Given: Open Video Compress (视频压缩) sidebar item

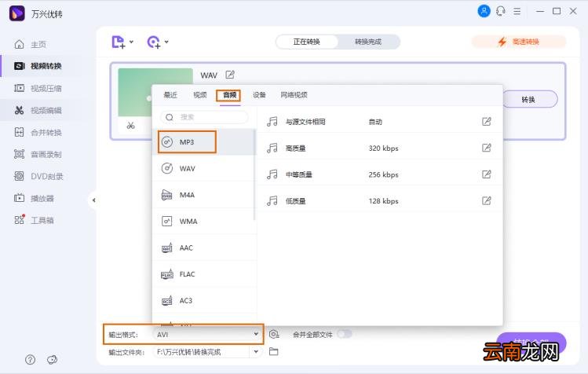Looking at the screenshot, I should click(38, 88).
